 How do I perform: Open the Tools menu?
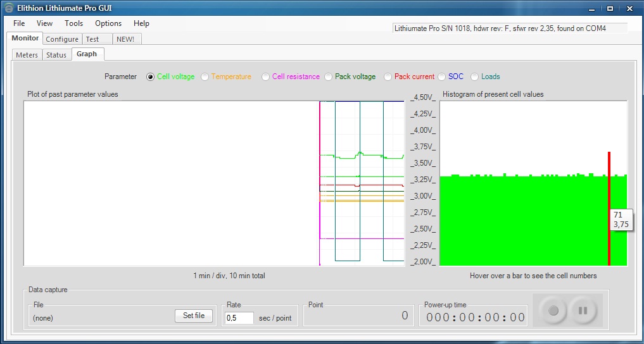74,23
